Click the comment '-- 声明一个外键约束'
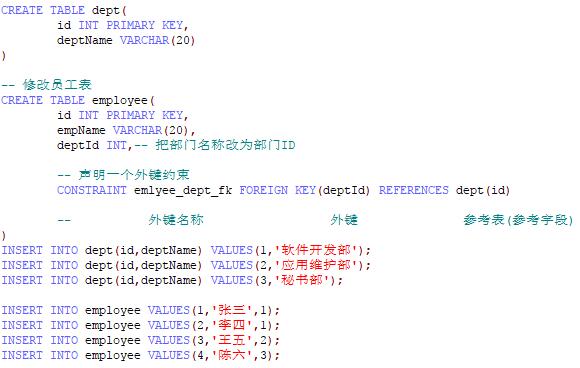 point(124,175)
